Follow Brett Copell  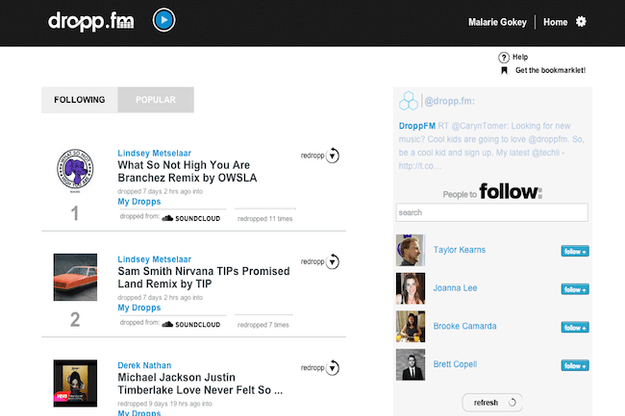(575, 365)
